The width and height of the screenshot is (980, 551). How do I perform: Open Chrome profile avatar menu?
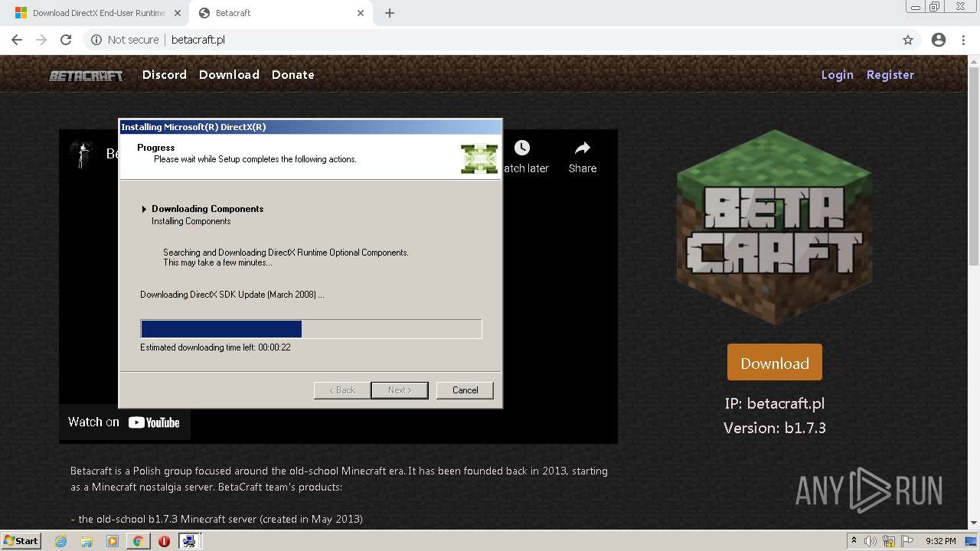click(x=939, y=40)
